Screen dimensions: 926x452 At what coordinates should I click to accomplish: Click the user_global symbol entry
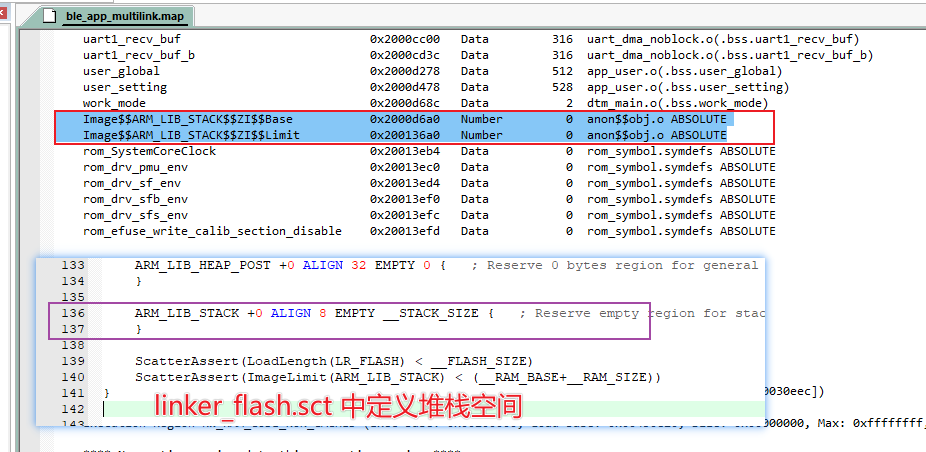tap(121, 71)
